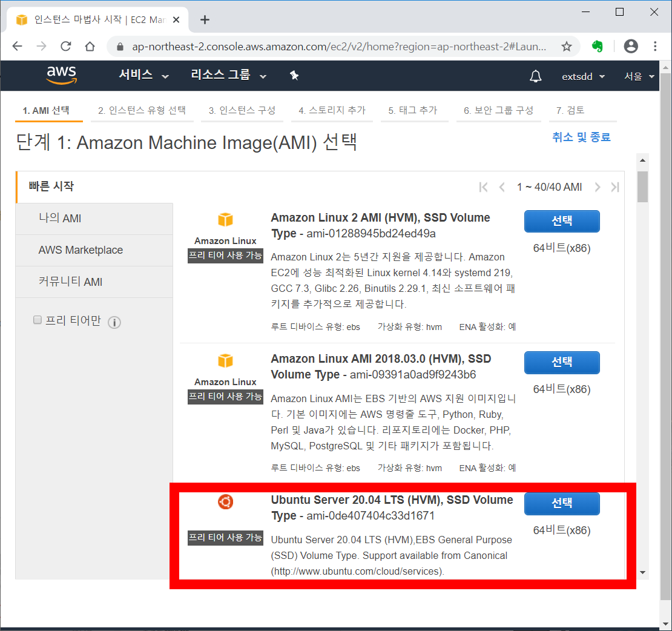Go to next AMI page arrow
This screenshot has height=631, width=672.
598,187
